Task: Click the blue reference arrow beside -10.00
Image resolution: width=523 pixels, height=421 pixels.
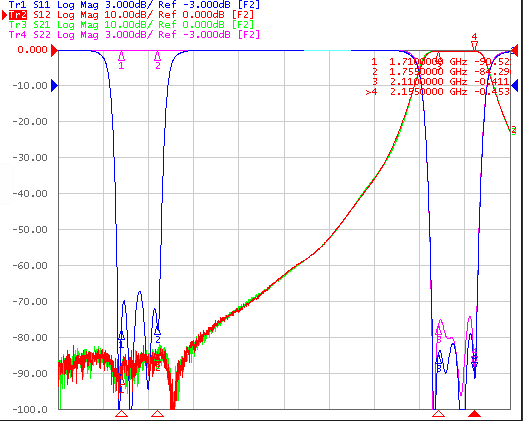Action: pyautogui.click(x=54, y=86)
